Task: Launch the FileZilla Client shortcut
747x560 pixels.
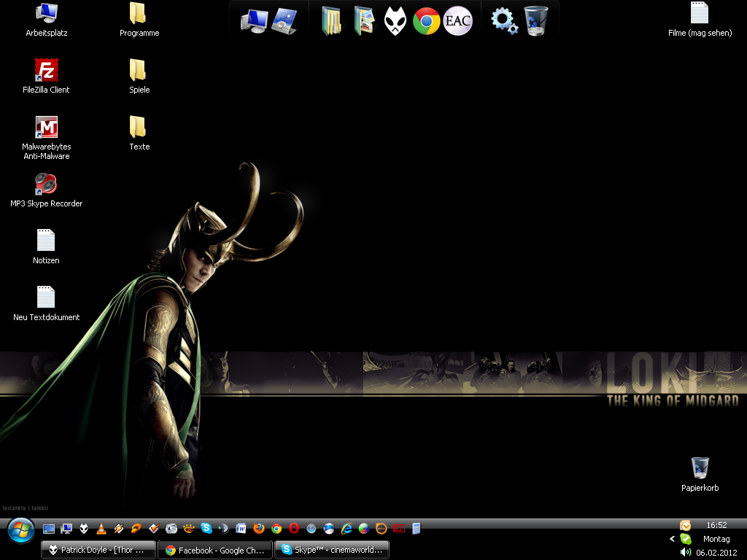Action: 46,77
